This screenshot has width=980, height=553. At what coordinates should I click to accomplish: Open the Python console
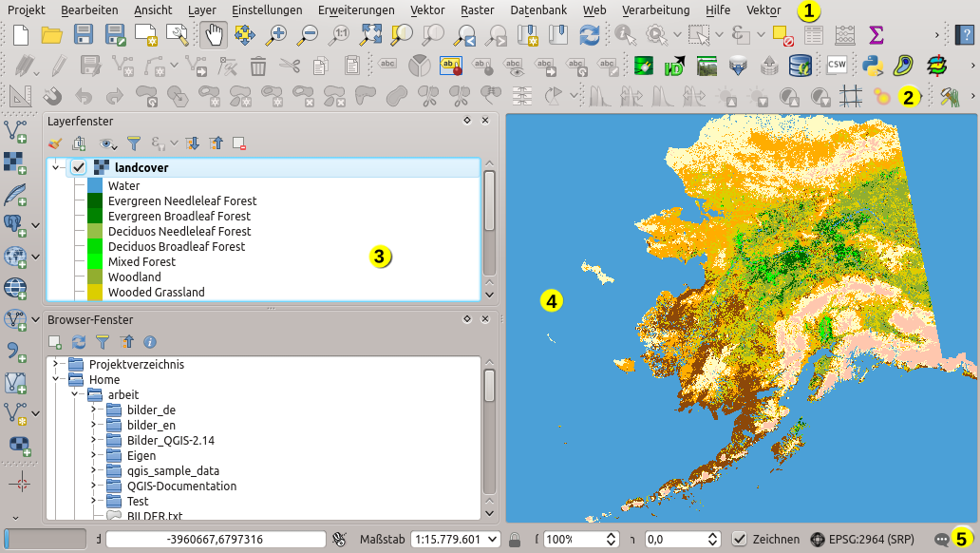click(873, 66)
